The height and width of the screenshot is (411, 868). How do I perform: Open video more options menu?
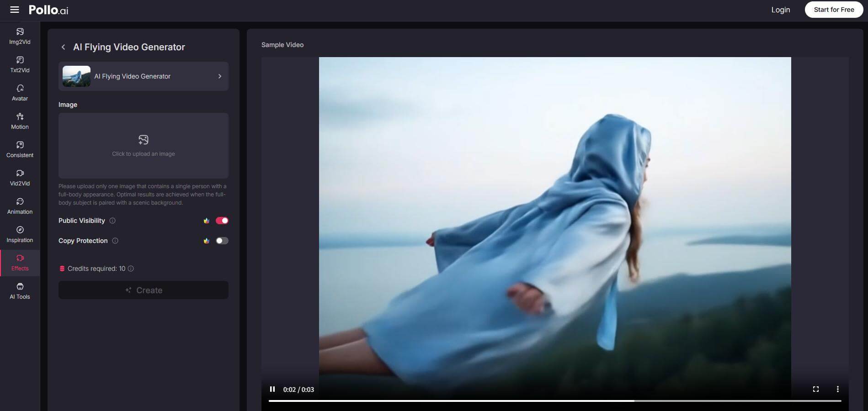pos(837,389)
